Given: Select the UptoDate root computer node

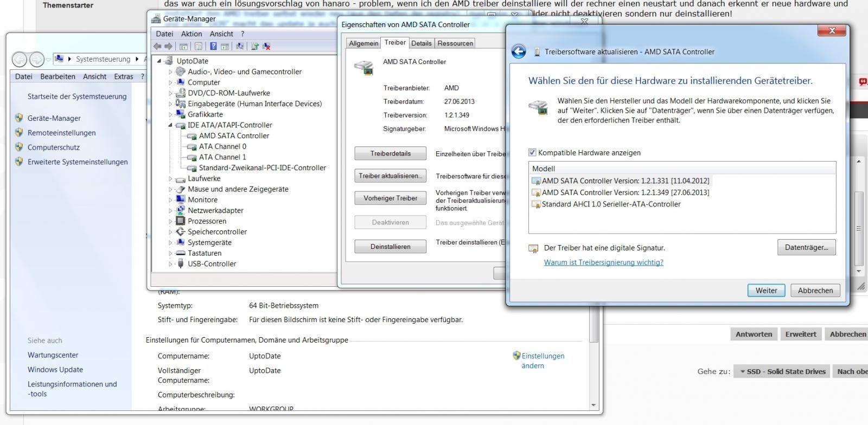Looking at the screenshot, I should tap(193, 61).
